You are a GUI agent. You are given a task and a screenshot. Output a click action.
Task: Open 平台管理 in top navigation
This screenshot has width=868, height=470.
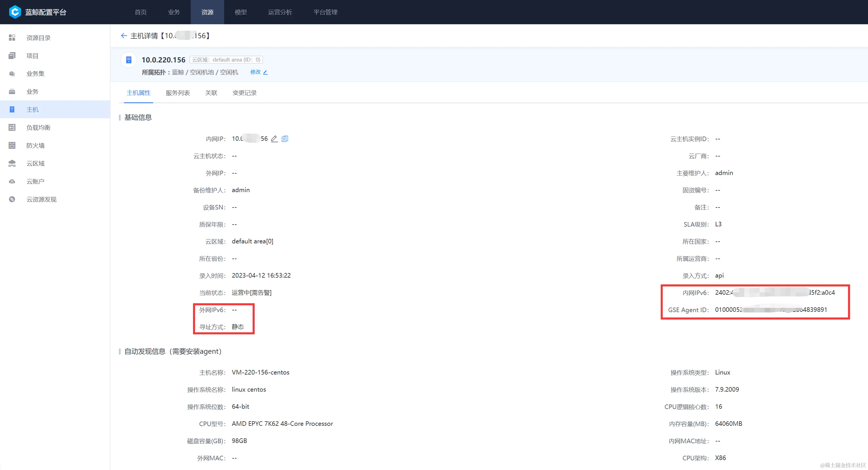[325, 12]
